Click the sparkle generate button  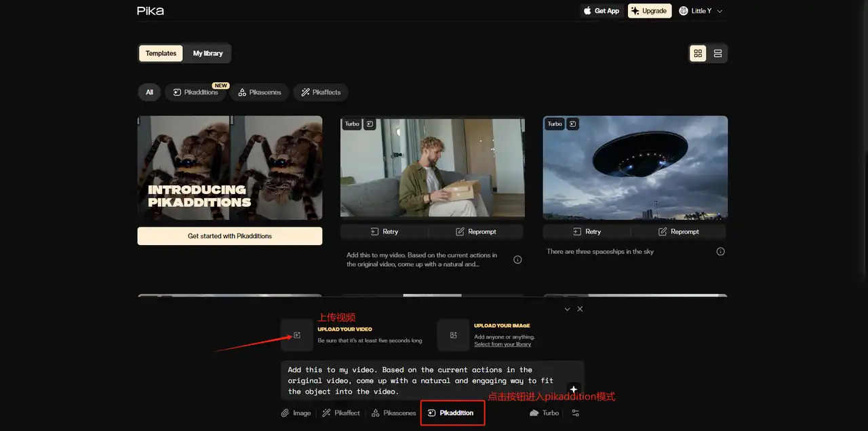(573, 390)
